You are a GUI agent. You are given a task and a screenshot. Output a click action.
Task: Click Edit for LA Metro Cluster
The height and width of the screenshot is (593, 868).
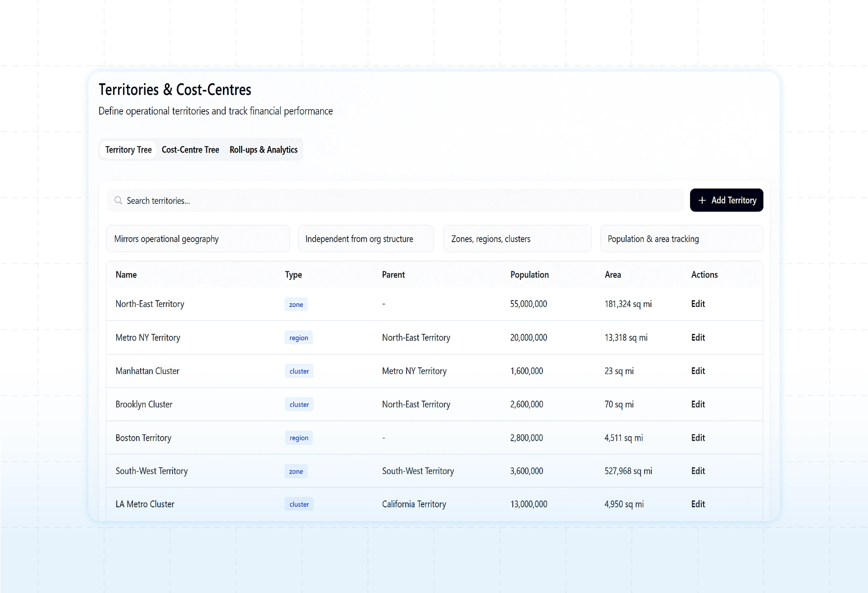click(698, 504)
